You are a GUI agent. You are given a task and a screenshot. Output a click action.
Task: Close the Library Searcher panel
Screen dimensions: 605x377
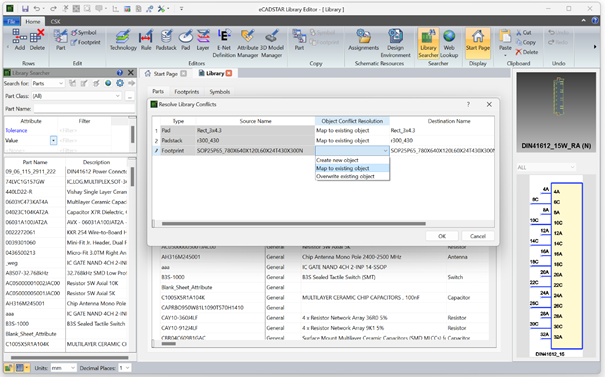point(131,73)
